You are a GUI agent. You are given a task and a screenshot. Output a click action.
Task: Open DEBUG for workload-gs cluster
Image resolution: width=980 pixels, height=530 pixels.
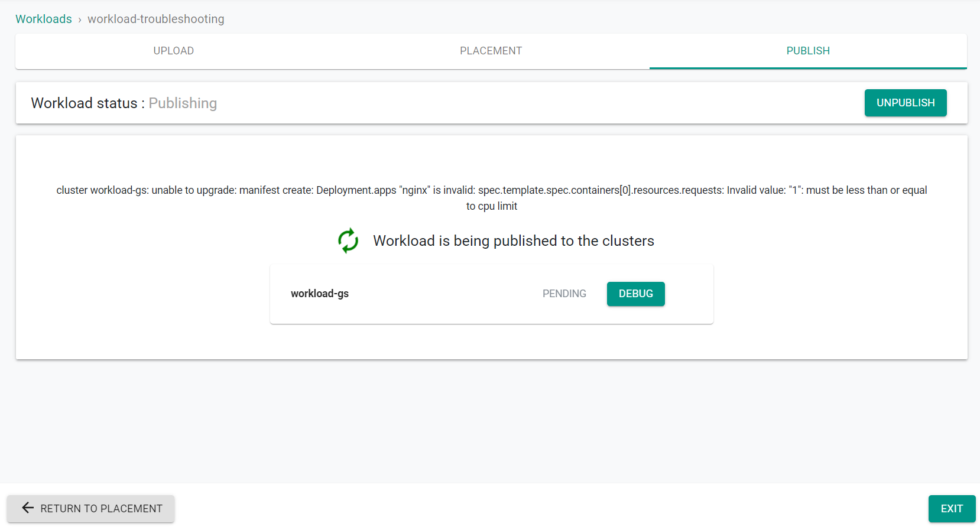(x=636, y=294)
